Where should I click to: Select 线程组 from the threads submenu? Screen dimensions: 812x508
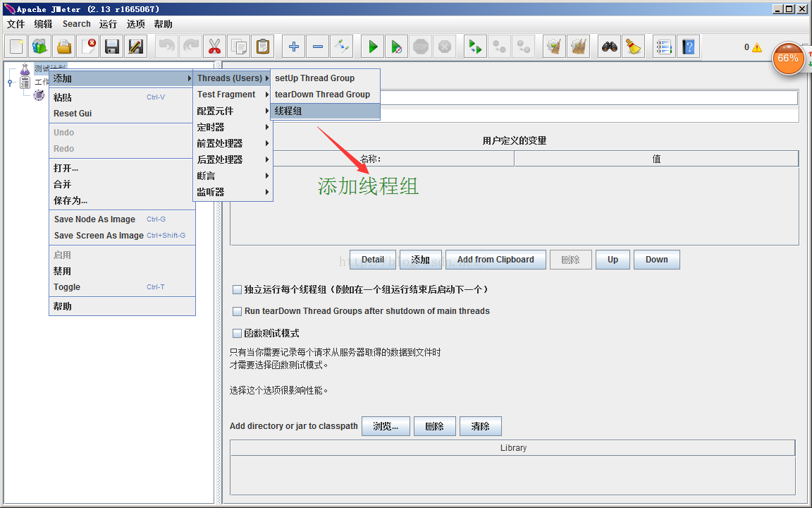click(325, 111)
